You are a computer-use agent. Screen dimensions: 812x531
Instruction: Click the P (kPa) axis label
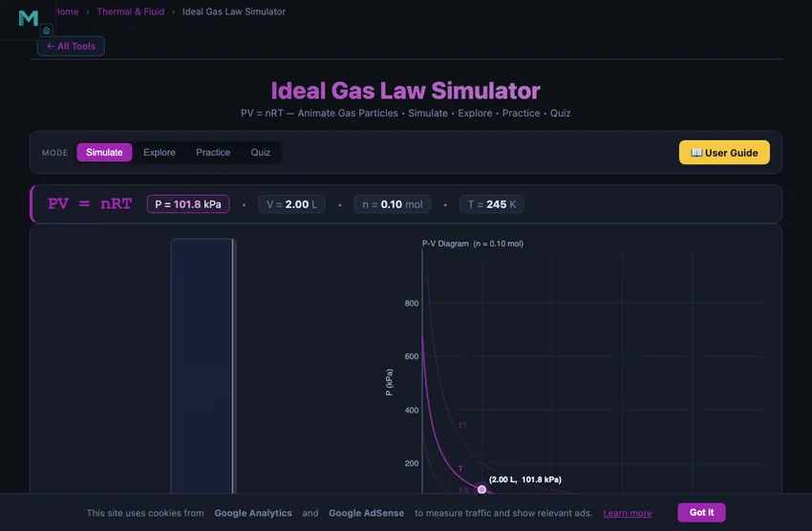pyautogui.click(x=389, y=382)
